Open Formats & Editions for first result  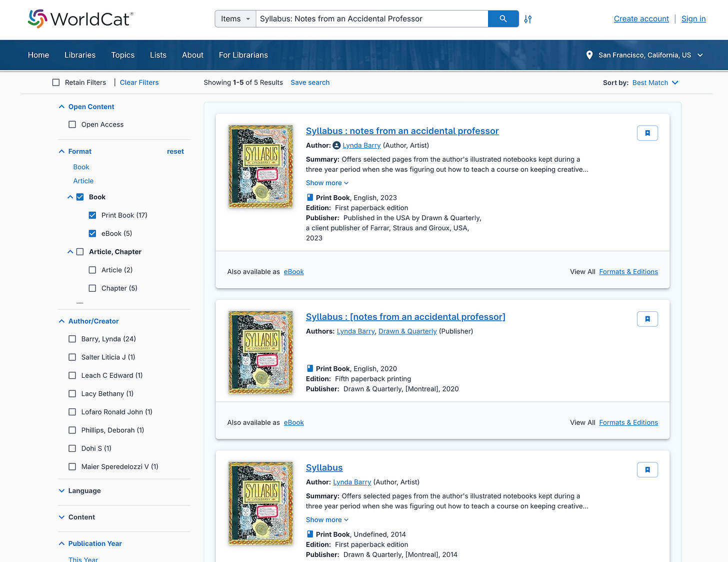(x=628, y=272)
